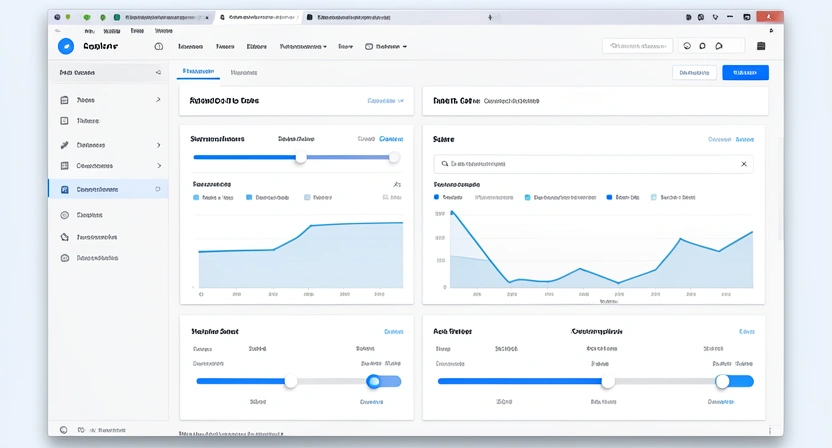Click the pencil icon in the sidebar
This screenshot has height=448, width=832.
click(65, 145)
